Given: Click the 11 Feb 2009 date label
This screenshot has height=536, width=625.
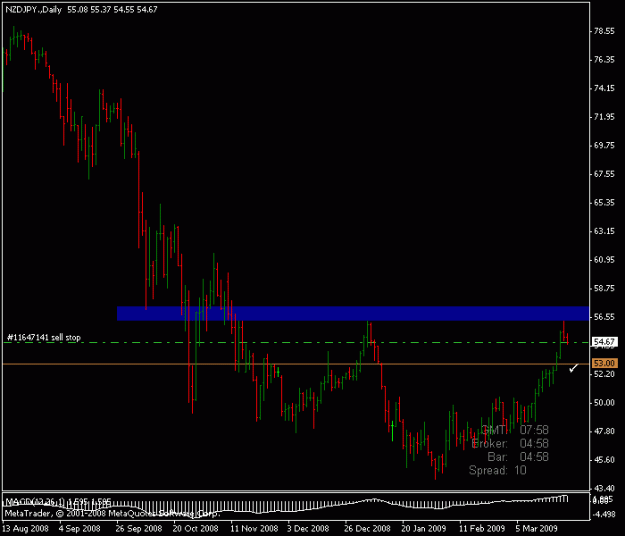Looking at the screenshot, I should click(x=482, y=529).
